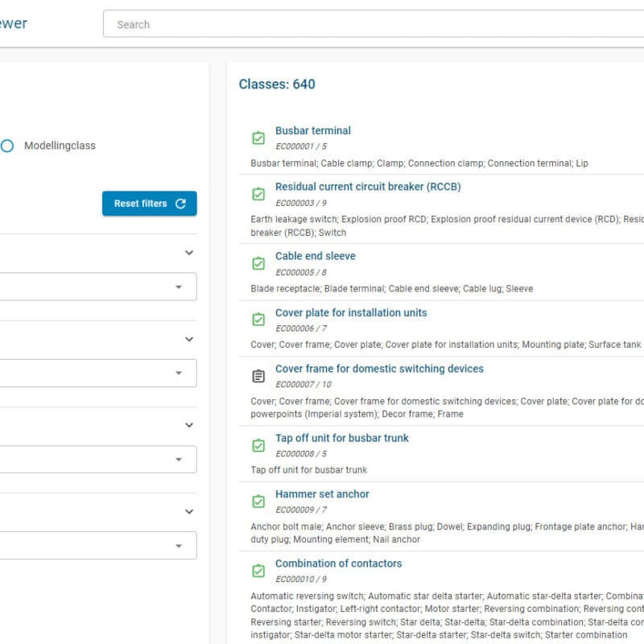Open the second filter dropdown box

pyautogui.click(x=97, y=373)
